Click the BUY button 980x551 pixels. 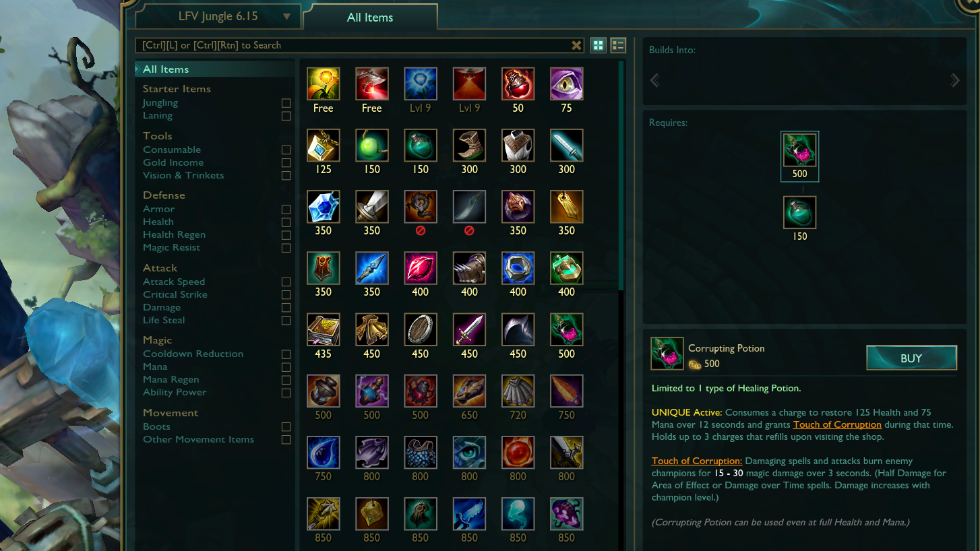[911, 358]
